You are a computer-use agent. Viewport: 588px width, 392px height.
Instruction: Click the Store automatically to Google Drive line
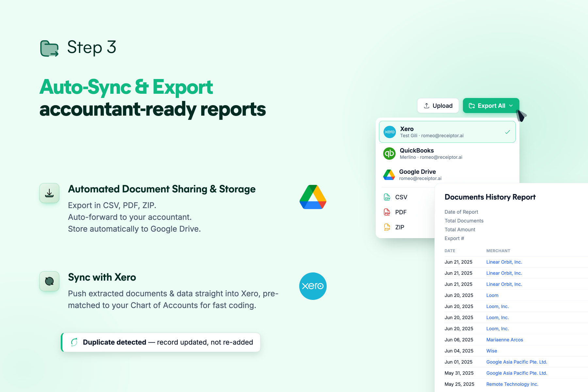(x=134, y=229)
